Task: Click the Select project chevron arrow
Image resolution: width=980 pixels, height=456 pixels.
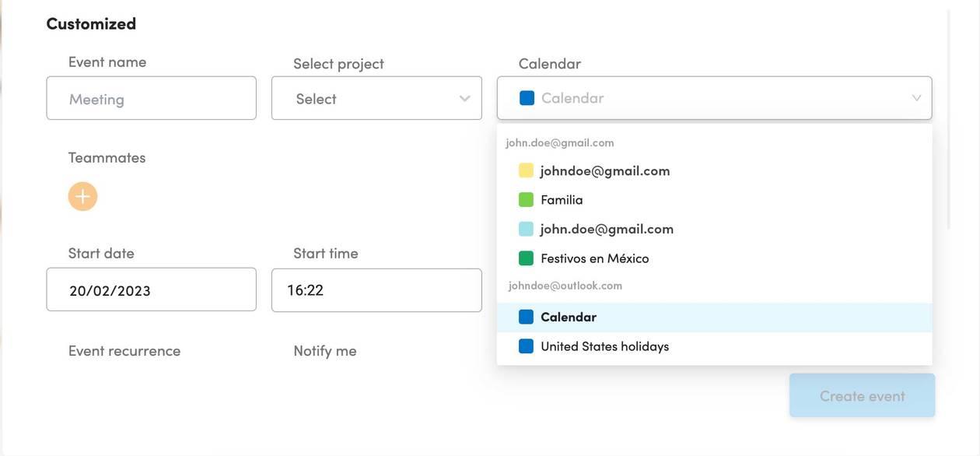Action: pos(464,99)
